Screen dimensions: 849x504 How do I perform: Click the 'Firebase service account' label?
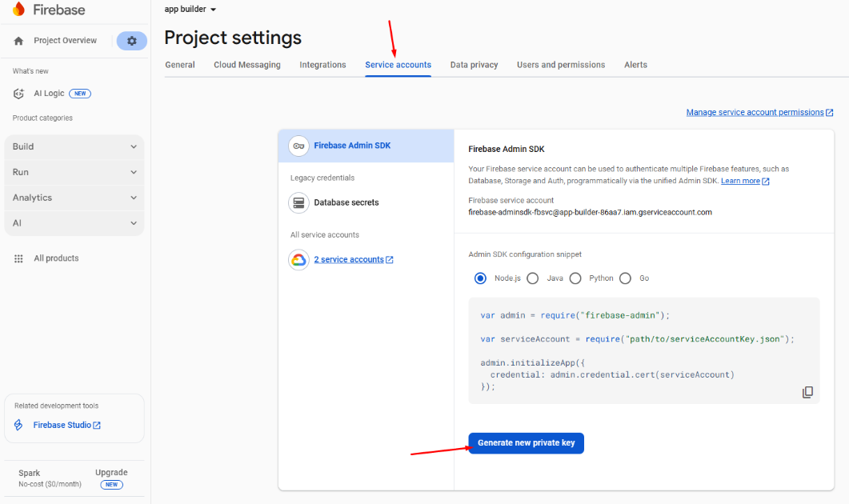[511, 200]
